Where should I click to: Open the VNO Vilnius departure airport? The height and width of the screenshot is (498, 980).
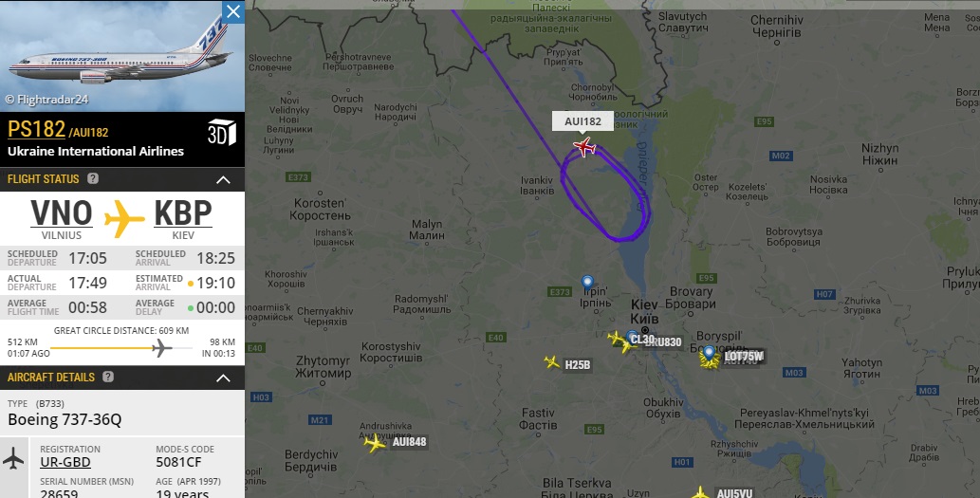(x=62, y=219)
